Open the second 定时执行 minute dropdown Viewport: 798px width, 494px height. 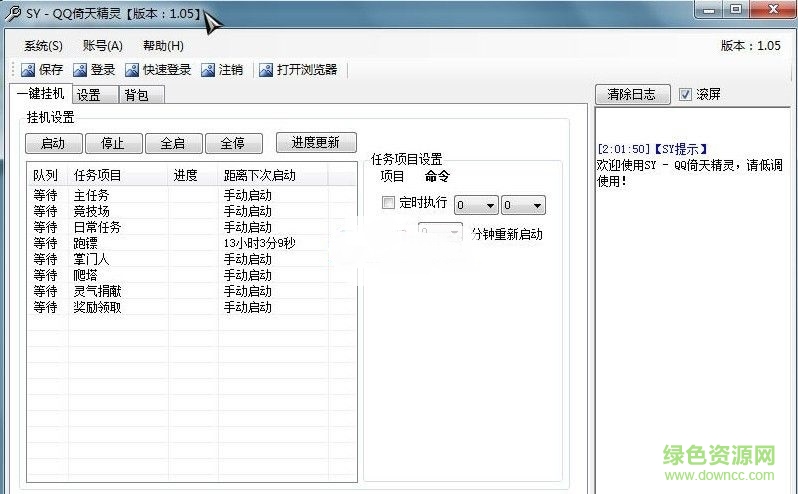tap(523, 205)
